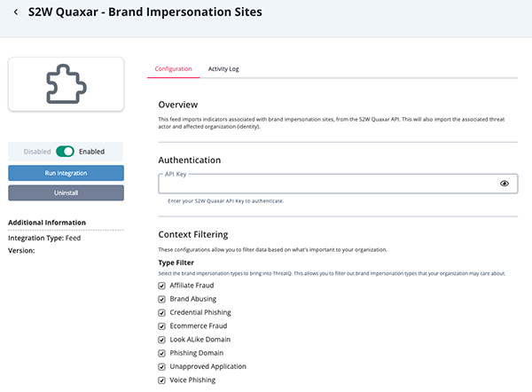Uncheck Look ALike Domain checkbox
Screen dimensions: 532x392
162,340
